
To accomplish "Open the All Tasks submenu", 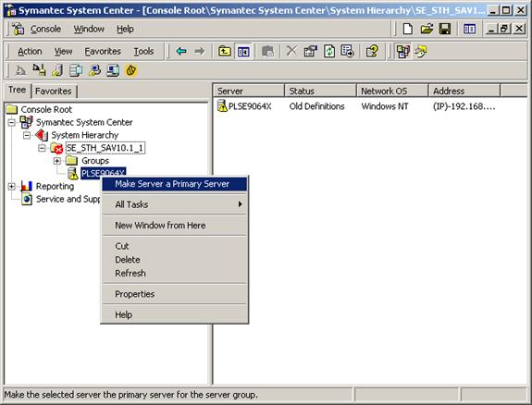I will point(175,204).
